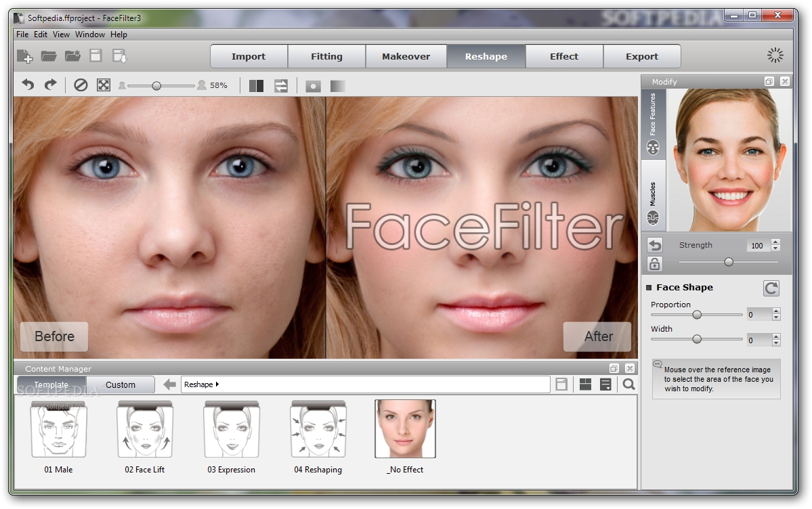
Task: Click the Strength slider handle
Action: [729, 262]
